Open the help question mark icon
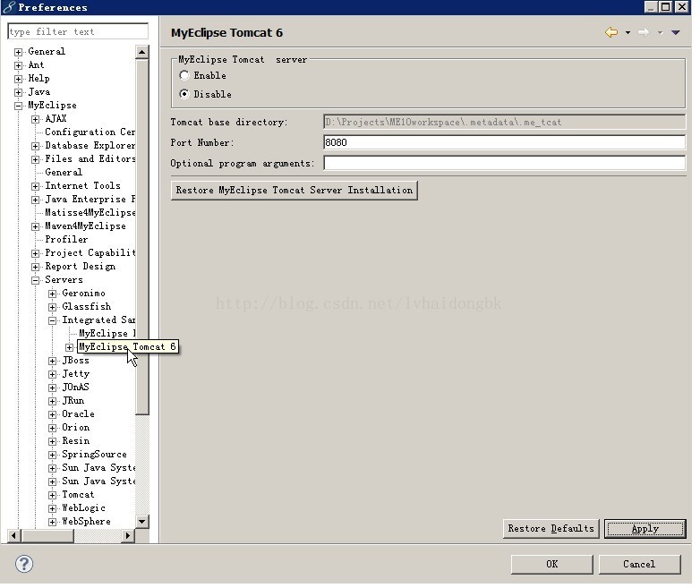Viewport: 700px width, 588px height. 24,564
